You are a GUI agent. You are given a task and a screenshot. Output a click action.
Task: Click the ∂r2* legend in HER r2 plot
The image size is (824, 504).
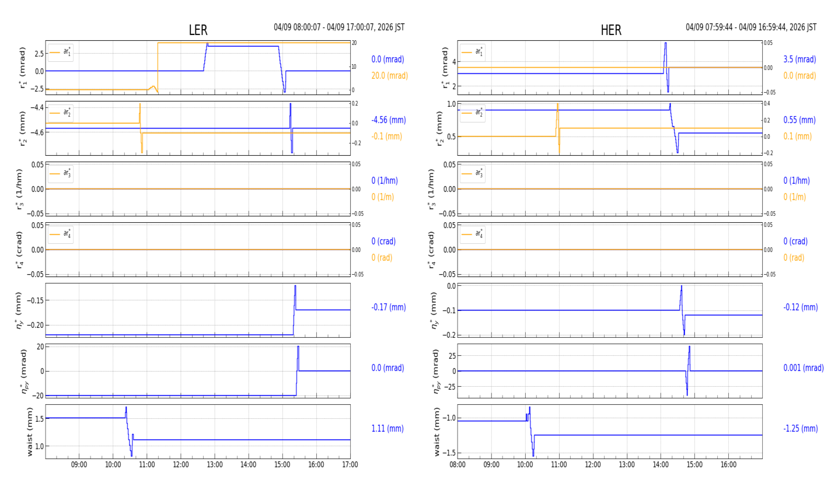(473, 113)
